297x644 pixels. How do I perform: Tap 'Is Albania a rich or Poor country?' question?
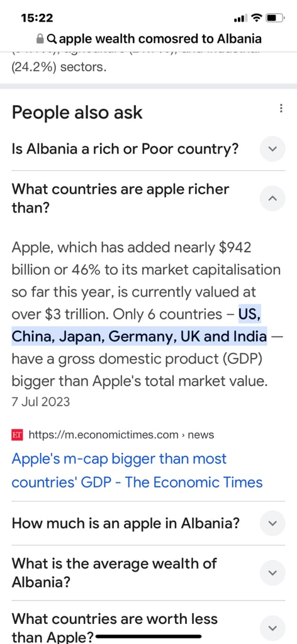tap(125, 148)
